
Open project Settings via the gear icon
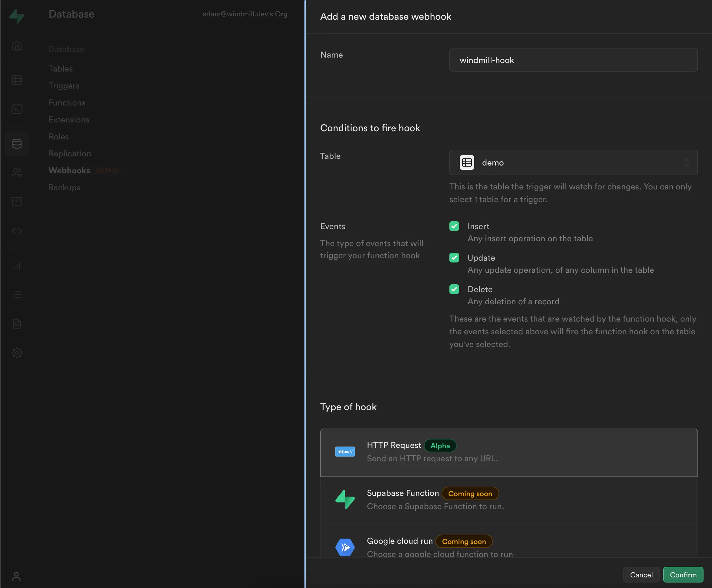(17, 352)
